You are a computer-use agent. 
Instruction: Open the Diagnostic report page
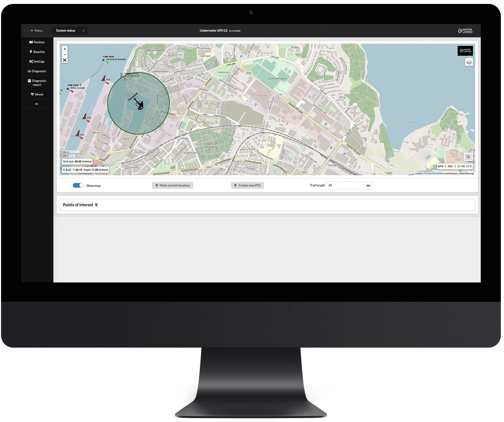pyautogui.click(x=37, y=83)
